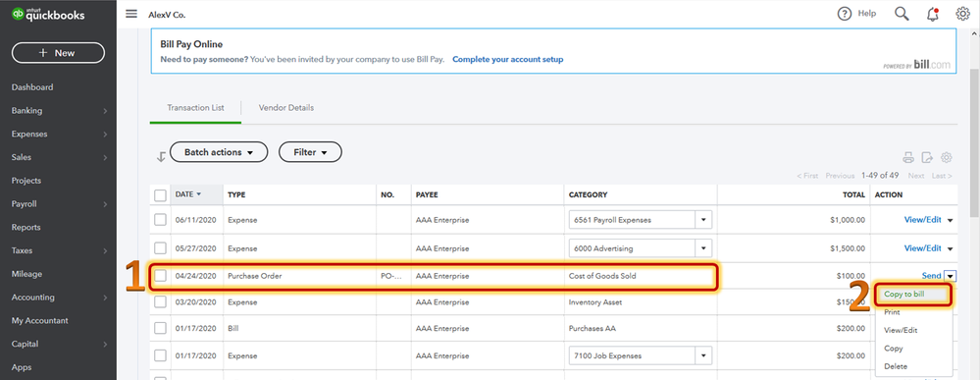Viewport: 980px width, 380px height.
Task: Open the table settings gear icon
Action: [x=947, y=157]
